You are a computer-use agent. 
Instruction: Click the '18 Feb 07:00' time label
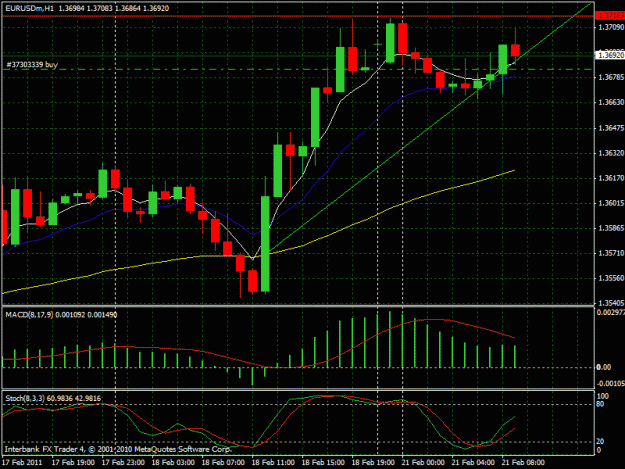point(223,463)
